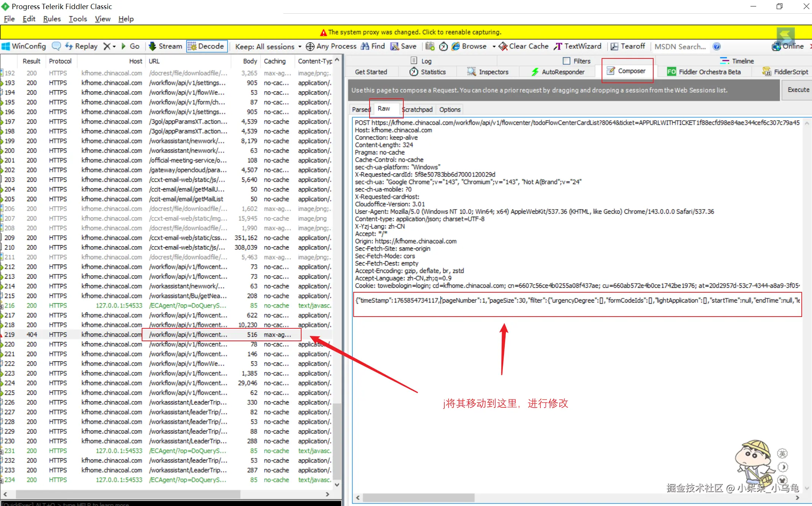The image size is (812, 506).
Task: Toggle the Filters checkbox tab
Action: [x=577, y=61]
